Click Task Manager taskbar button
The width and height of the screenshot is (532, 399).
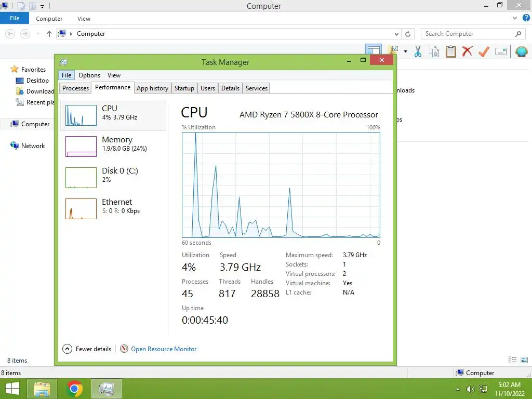point(107,389)
